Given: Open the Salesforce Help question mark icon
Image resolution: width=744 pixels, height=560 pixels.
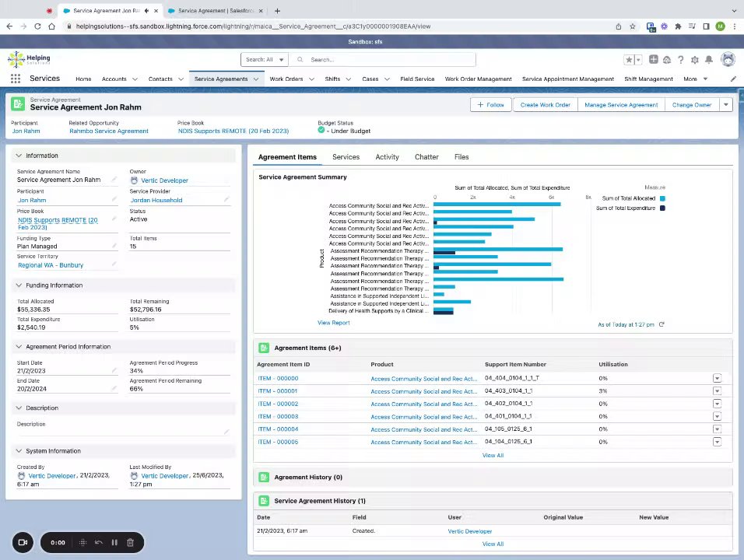Looking at the screenshot, I should coord(681,59).
